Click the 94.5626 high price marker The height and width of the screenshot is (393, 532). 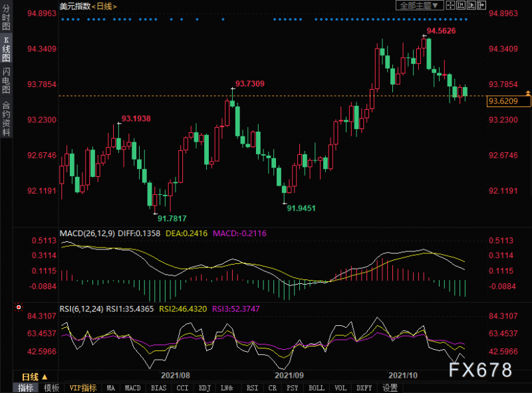[441, 31]
